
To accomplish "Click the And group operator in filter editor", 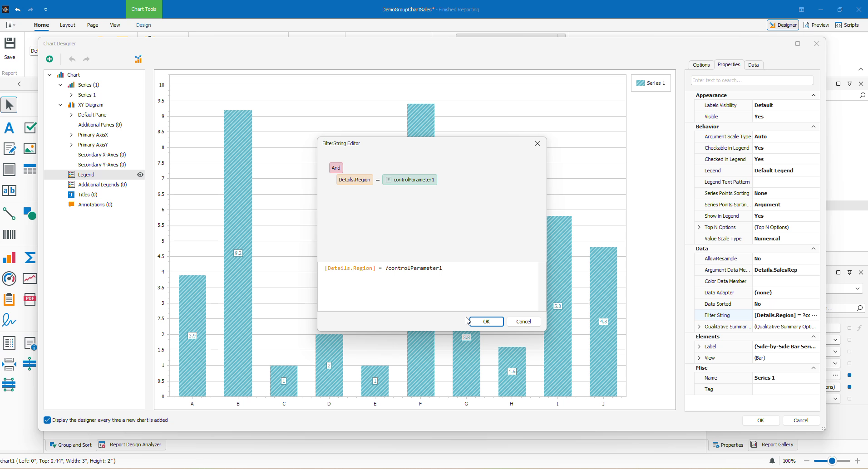I will (x=336, y=168).
